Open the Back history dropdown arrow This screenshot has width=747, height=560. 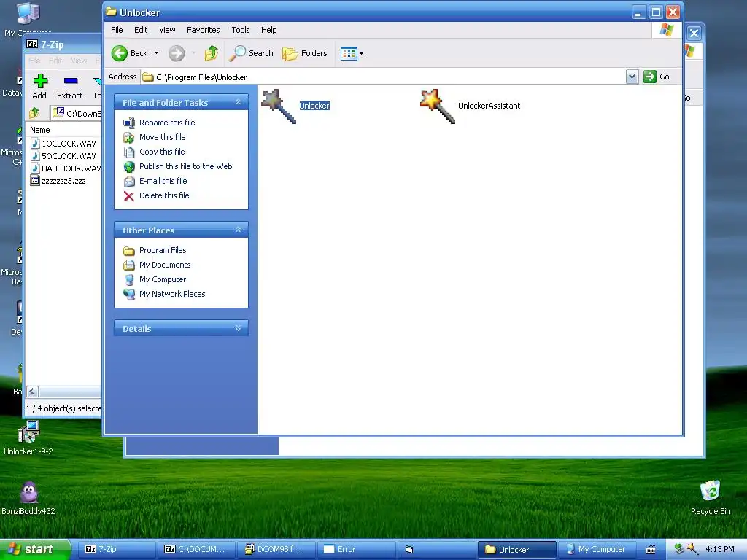pyautogui.click(x=156, y=53)
